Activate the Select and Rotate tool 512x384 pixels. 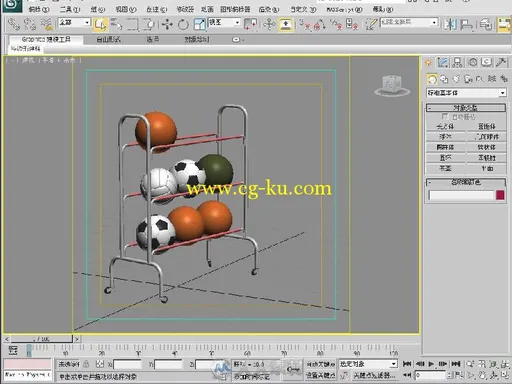point(183,25)
